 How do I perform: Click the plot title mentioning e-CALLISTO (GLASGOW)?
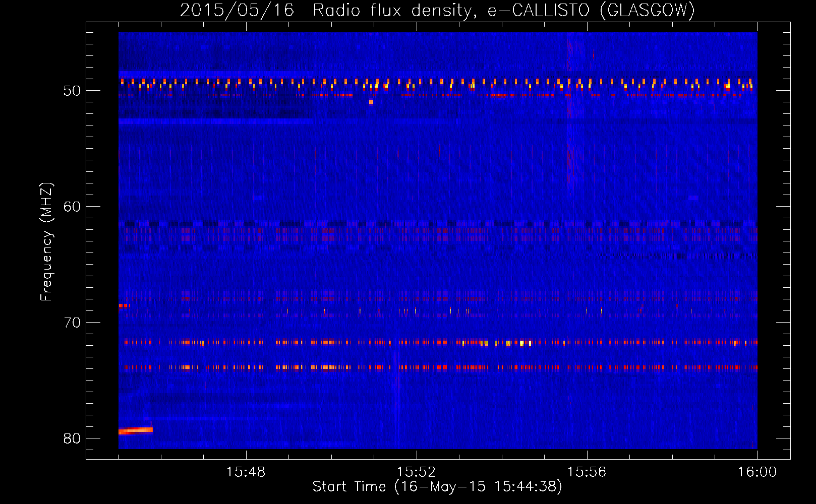click(x=437, y=10)
